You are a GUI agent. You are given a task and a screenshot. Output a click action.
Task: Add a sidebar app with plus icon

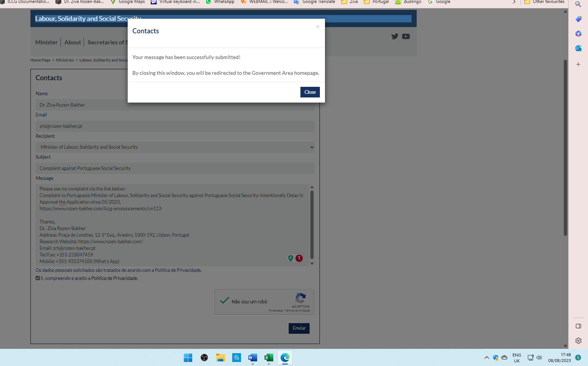578,64
